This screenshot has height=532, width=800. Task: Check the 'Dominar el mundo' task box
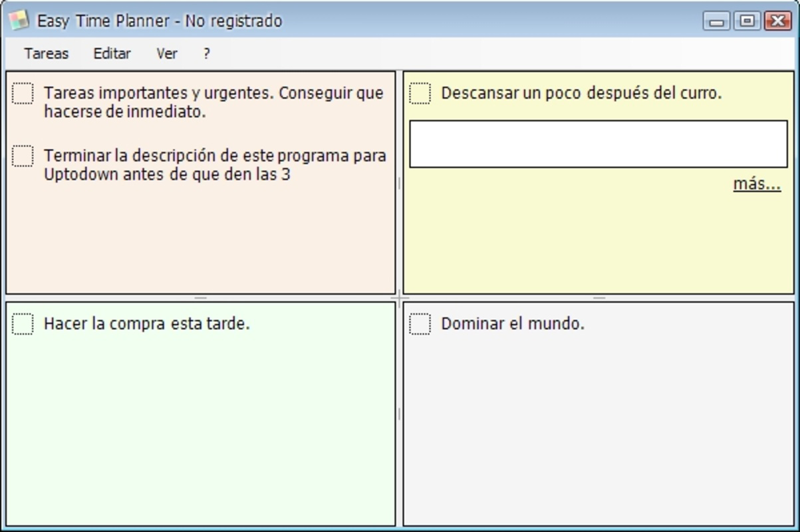pyautogui.click(x=420, y=324)
